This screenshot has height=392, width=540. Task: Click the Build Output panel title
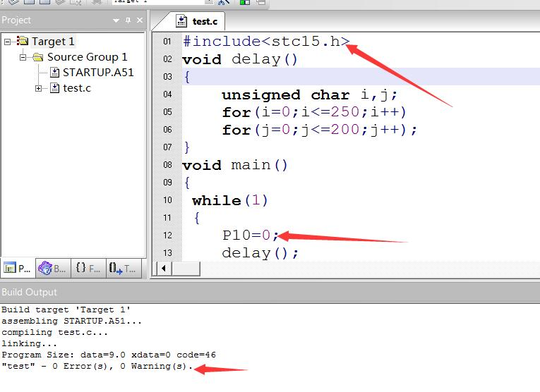pyautogui.click(x=29, y=293)
